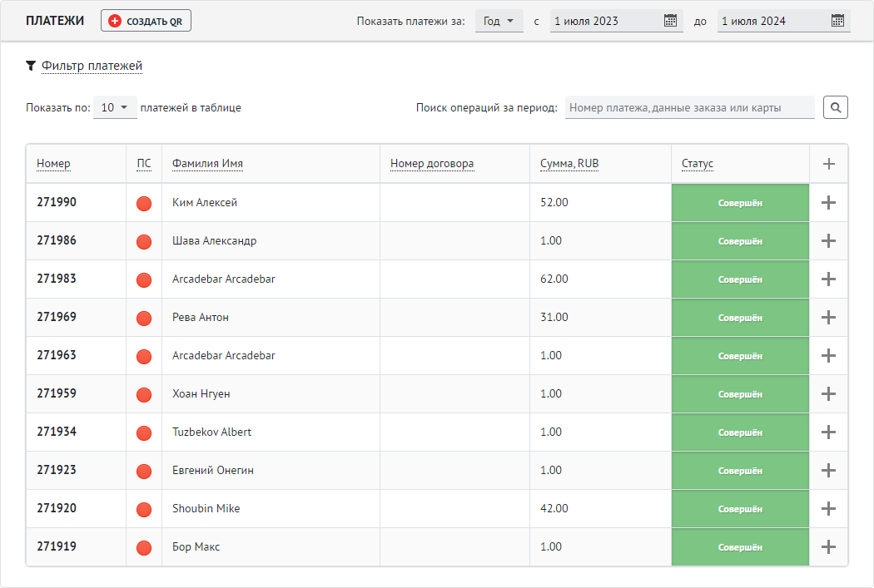Image resolution: width=874 pixels, height=588 pixels.
Task: Sort table by Номер column
Action: click(53, 164)
